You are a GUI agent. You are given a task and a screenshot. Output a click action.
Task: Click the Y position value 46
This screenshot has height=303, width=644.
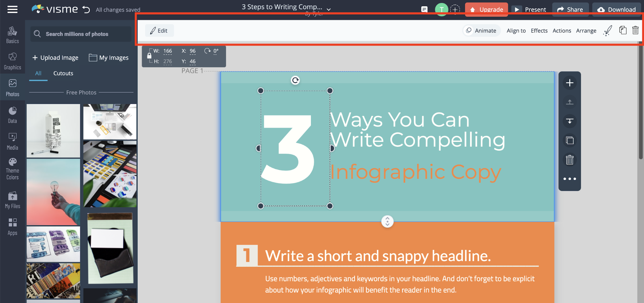pyautogui.click(x=193, y=61)
